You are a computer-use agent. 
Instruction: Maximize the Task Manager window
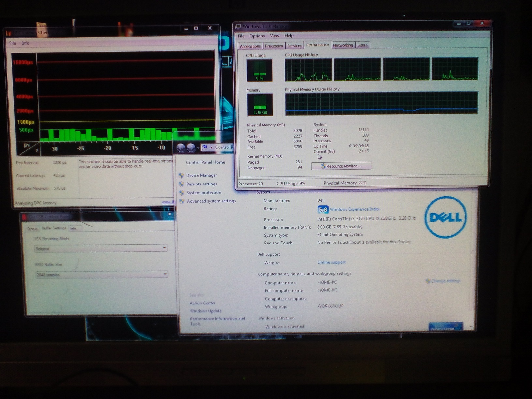pos(468,23)
